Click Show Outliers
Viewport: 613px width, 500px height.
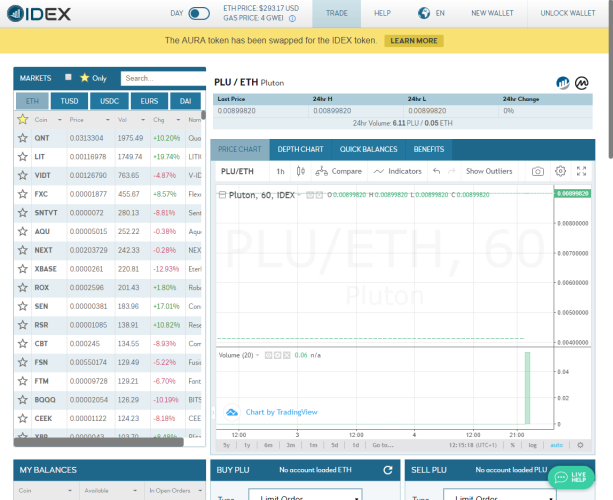pos(489,171)
